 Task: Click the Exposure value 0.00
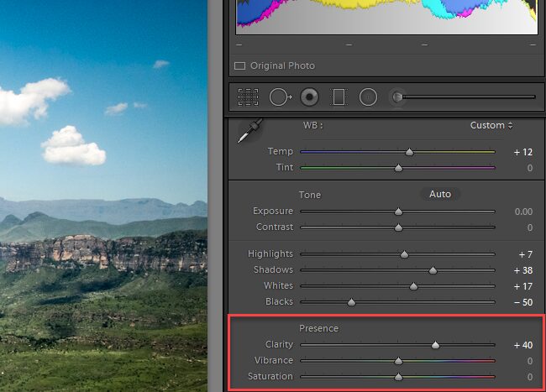pyautogui.click(x=523, y=212)
